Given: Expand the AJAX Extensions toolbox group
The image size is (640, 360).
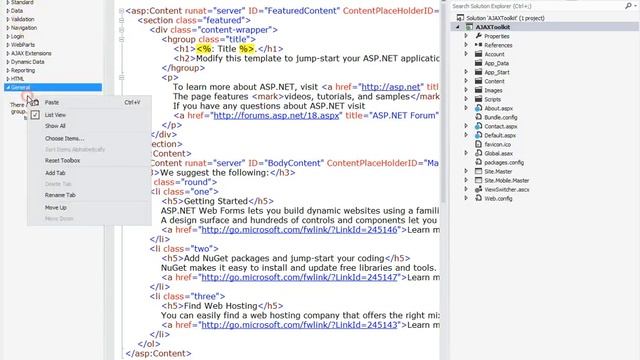Looking at the screenshot, I should click(x=8, y=53).
